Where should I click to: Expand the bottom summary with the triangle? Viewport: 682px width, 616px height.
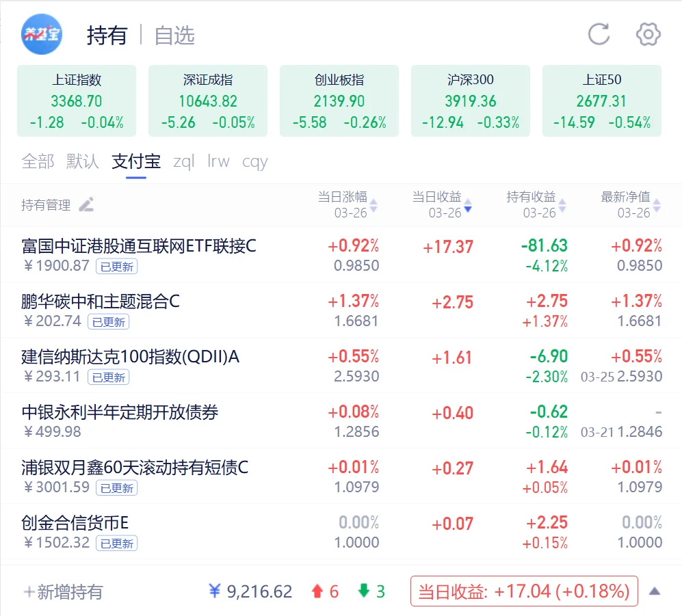(x=655, y=591)
